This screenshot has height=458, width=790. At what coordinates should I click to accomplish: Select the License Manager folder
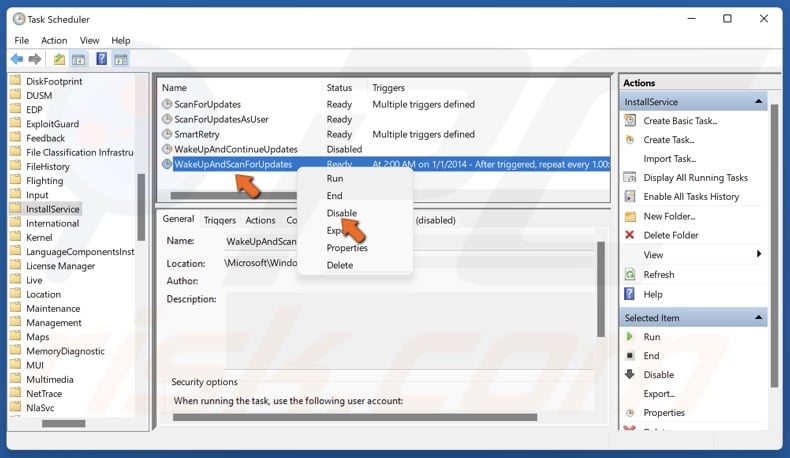point(60,266)
